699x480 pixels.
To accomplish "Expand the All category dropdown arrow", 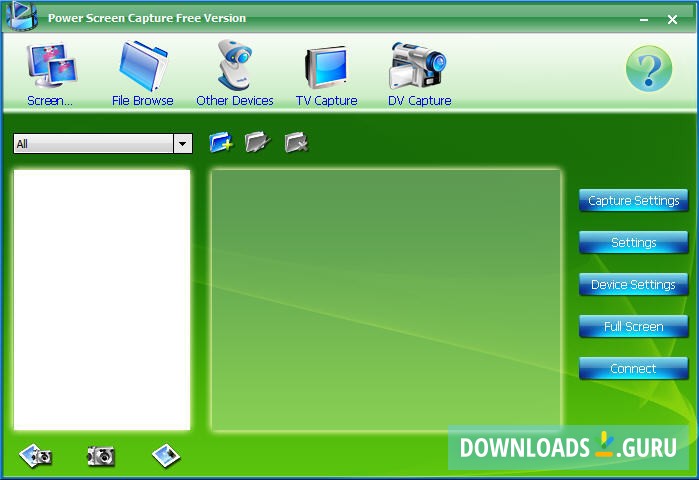I will (183, 144).
